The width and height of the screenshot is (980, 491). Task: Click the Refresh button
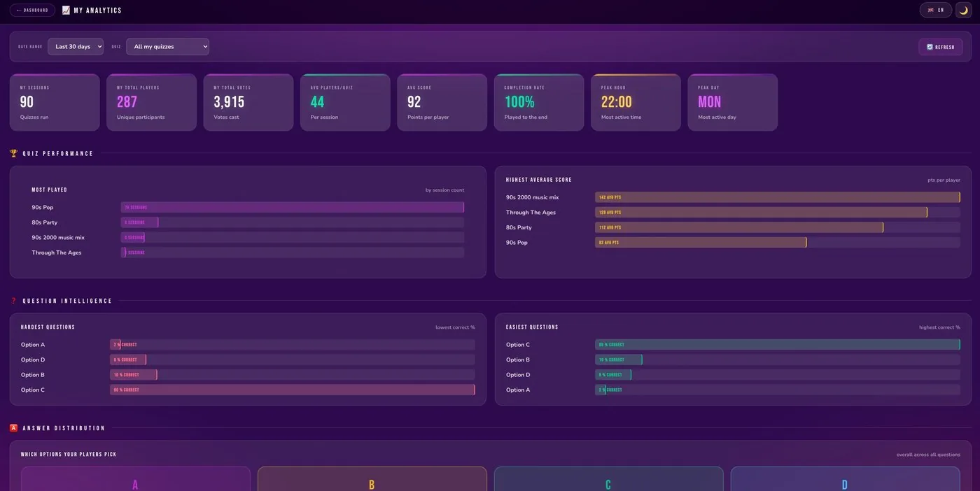[x=941, y=47]
